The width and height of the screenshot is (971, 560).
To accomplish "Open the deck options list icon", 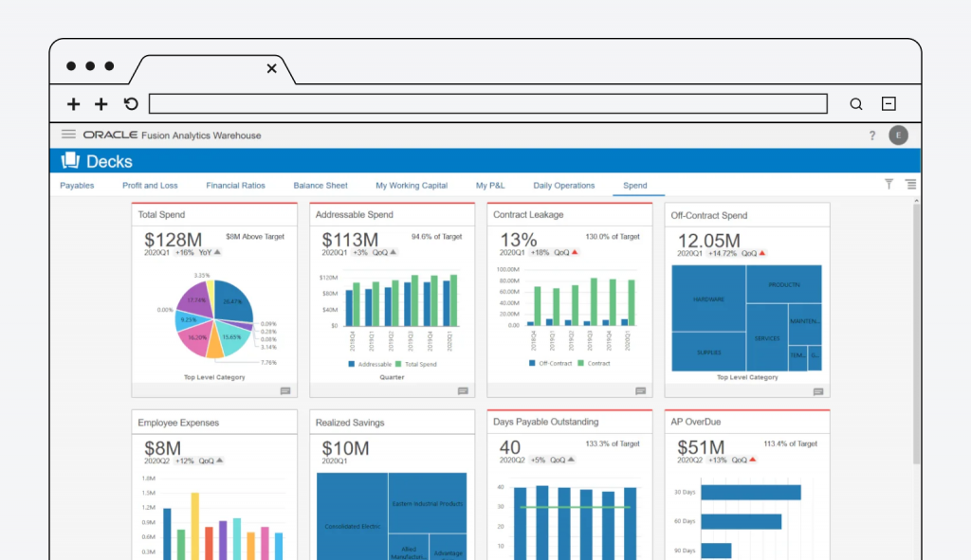I will pos(910,185).
